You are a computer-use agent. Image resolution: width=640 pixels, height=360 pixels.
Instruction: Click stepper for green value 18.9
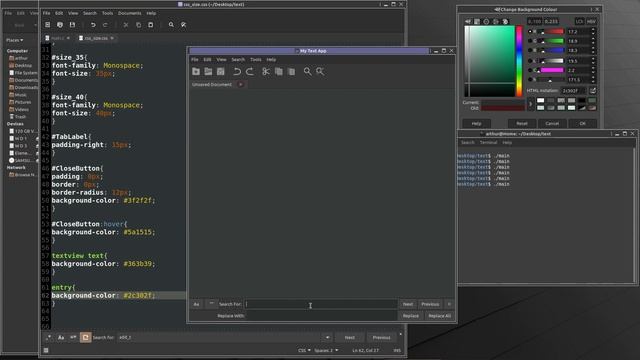tap(593, 41)
